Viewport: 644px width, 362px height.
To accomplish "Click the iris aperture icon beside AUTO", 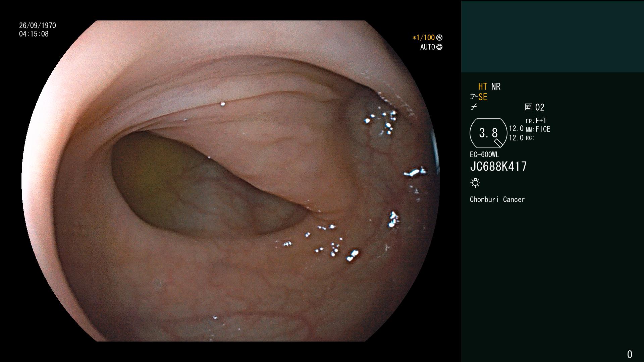I will [x=439, y=47].
